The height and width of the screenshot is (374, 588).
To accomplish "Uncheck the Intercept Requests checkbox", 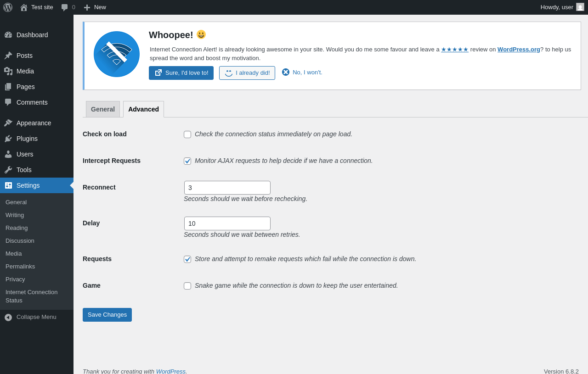I will click(187, 161).
